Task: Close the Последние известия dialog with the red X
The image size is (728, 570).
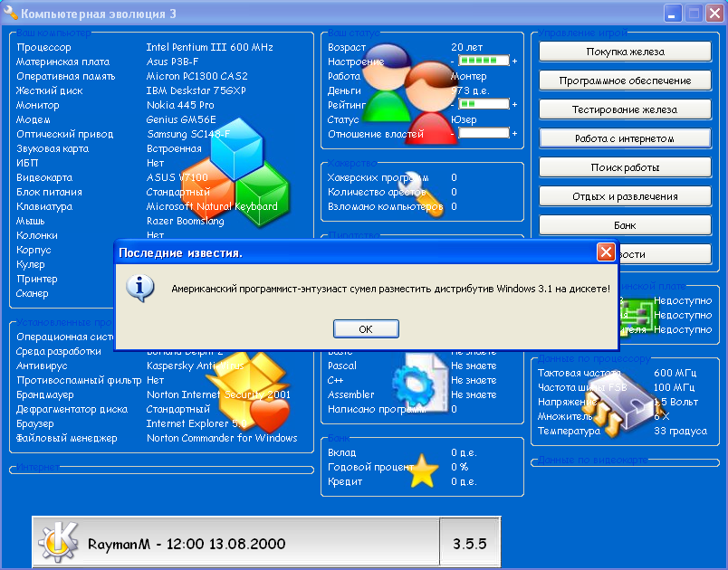Action: tap(606, 252)
